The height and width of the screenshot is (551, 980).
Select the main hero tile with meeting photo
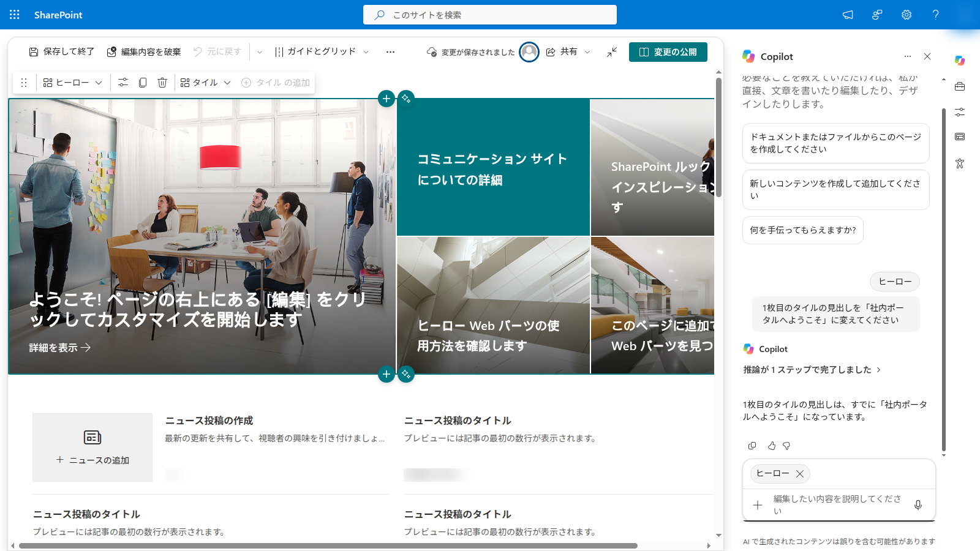pyautogui.click(x=202, y=236)
